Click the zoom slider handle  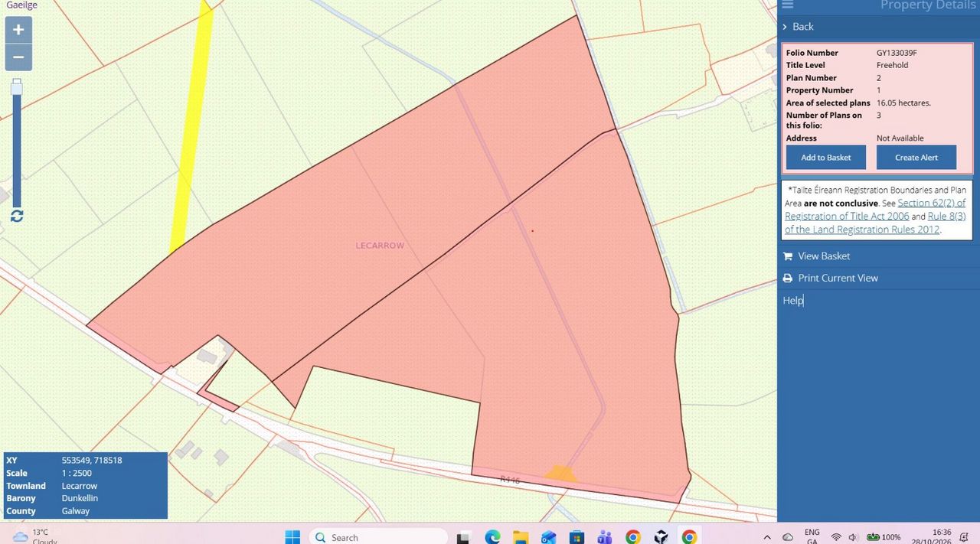click(x=17, y=87)
